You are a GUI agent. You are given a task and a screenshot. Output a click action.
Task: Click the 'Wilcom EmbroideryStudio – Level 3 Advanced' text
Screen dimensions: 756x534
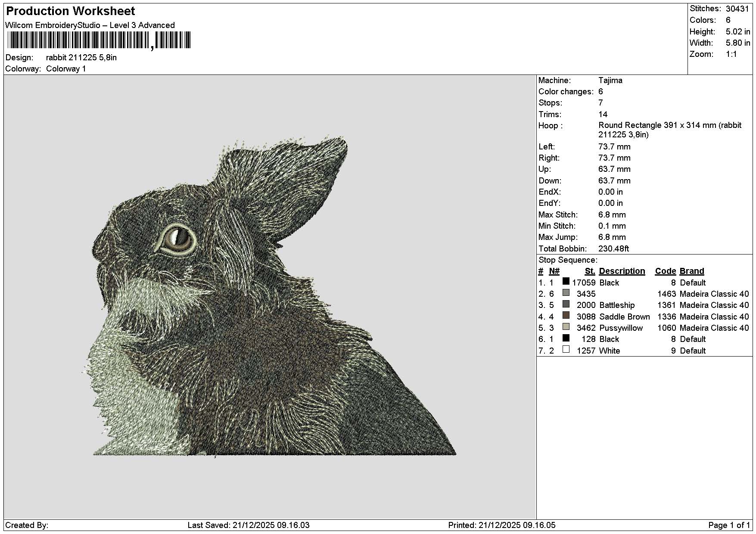coord(90,25)
